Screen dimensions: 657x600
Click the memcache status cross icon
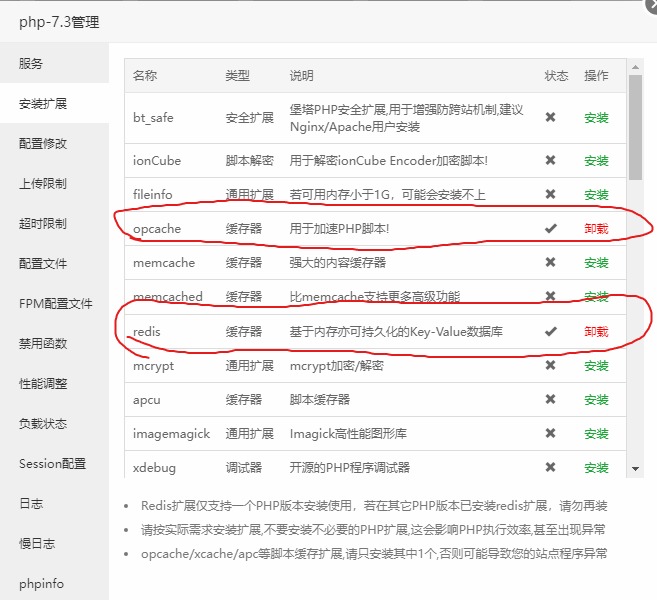tap(551, 262)
